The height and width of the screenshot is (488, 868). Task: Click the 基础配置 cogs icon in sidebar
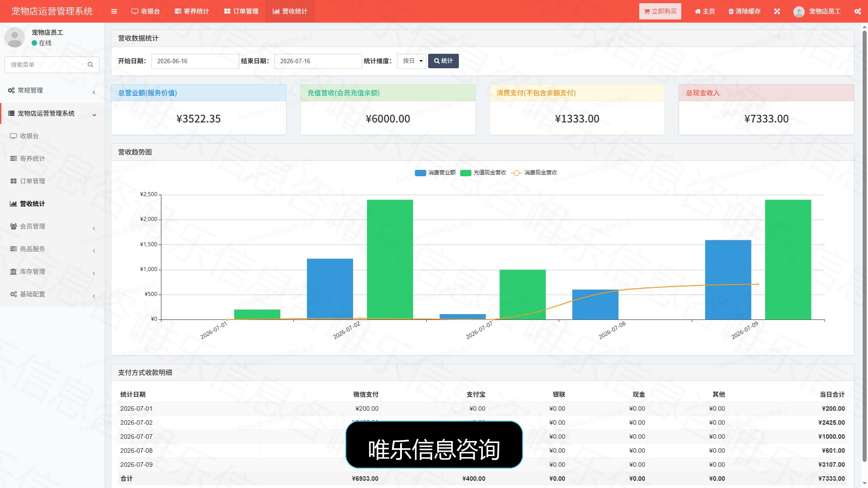point(14,294)
